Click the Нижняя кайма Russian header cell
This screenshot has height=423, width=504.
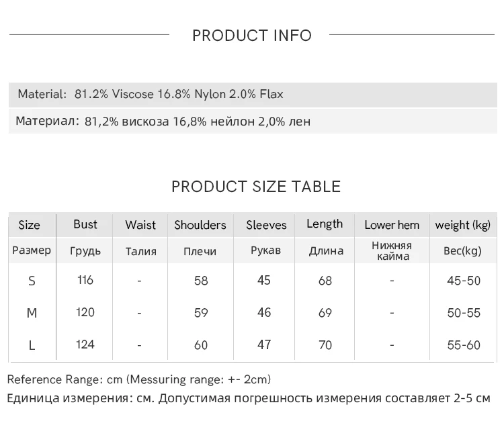(x=392, y=250)
